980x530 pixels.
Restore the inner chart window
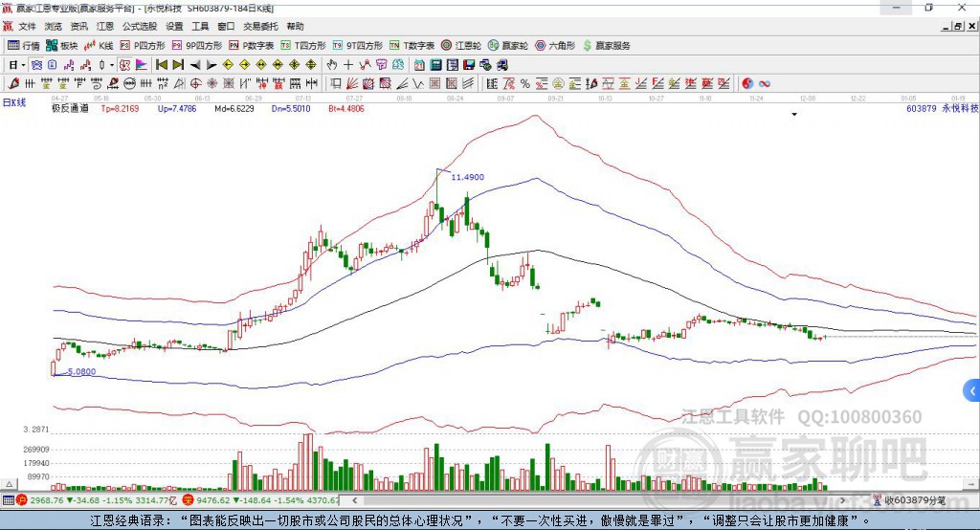(x=958, y=26)
